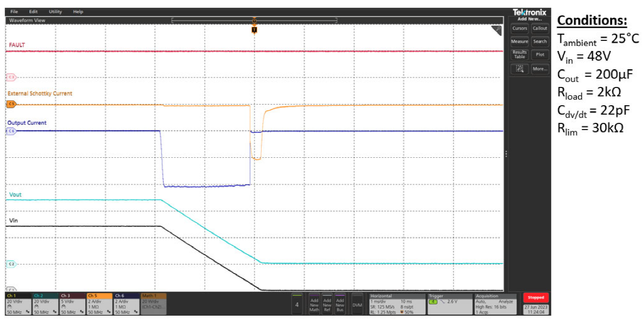This screenshot has height=319, width=644.
Task: Select the C6 Output Current channel handle
Action: tap(11, 131)
